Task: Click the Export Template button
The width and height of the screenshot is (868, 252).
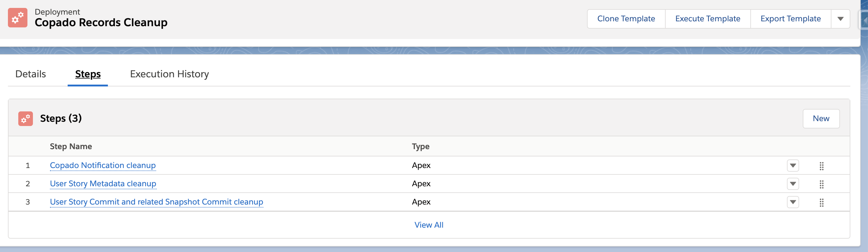Action: 791,19
